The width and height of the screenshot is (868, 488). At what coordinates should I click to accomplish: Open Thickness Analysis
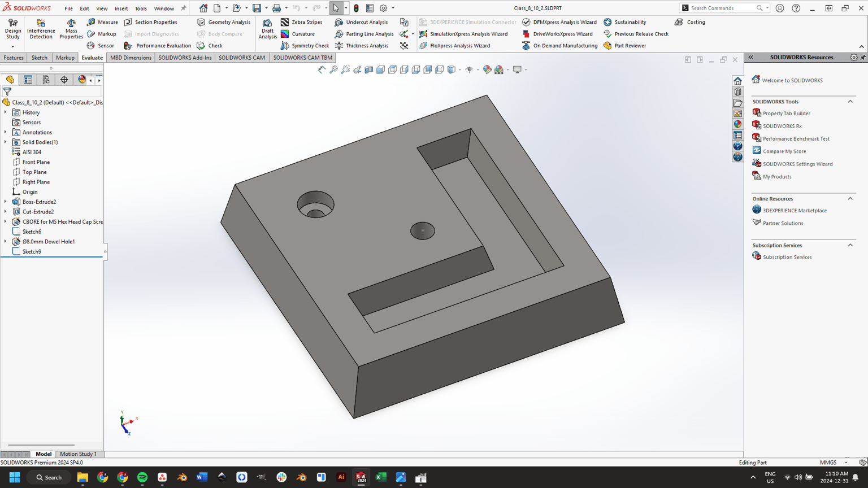tap(361, 46)
